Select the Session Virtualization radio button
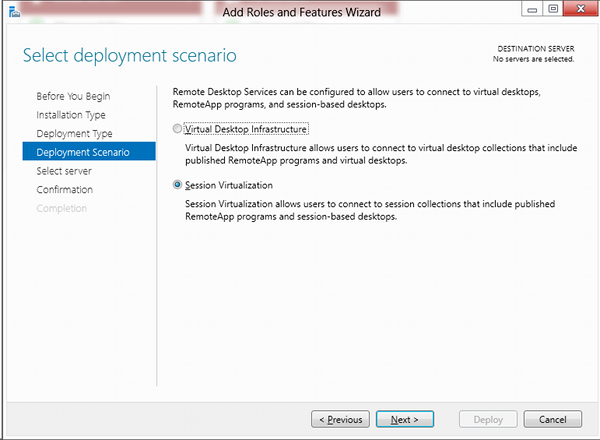 click(177, 185)
